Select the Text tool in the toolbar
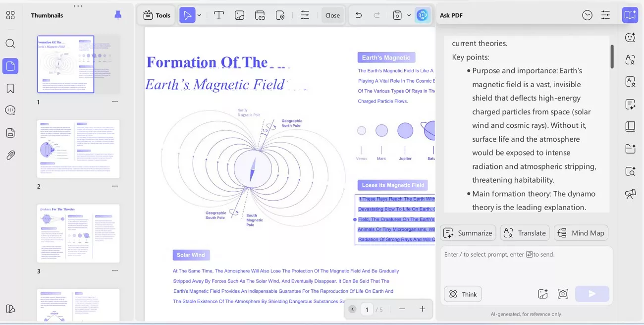The height and width of the screenshot is (325, 644). tap(218, 15)
